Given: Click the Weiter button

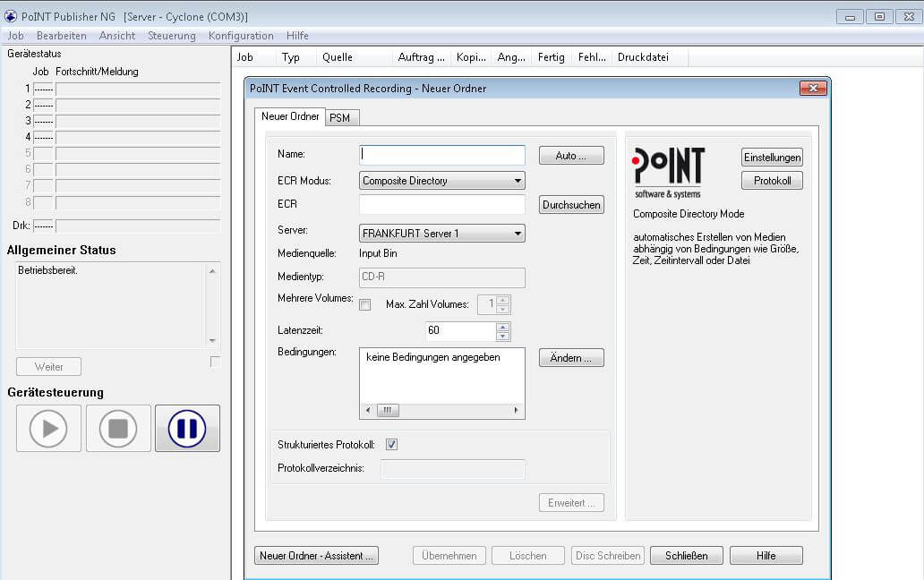Looking at the screenshot, I should (x=49, y=366).
